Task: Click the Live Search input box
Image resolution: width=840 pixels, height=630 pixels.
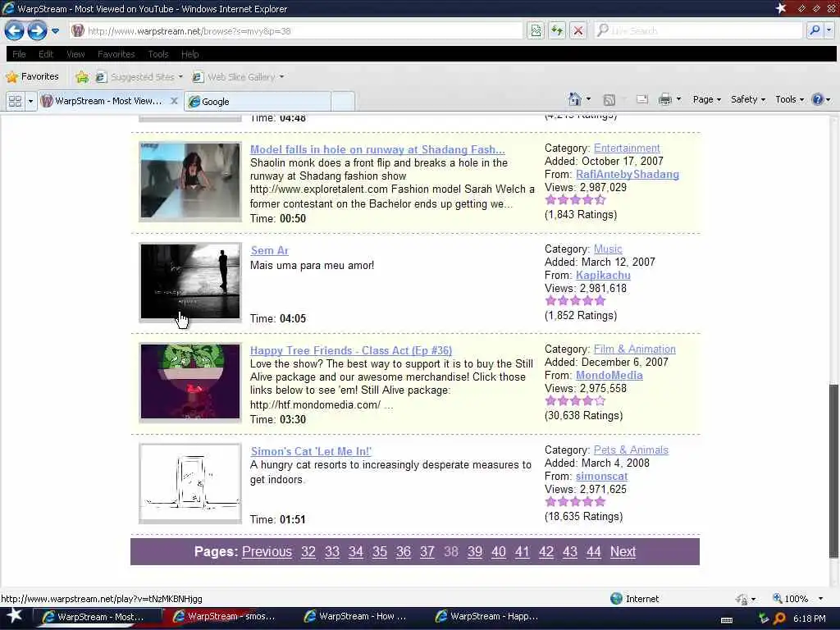Action: [698, 30]
